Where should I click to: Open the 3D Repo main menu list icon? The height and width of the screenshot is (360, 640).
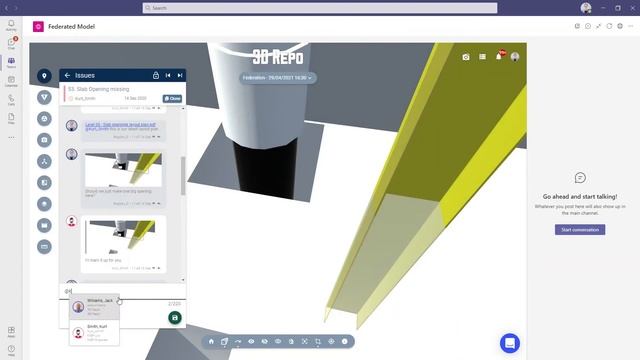tap(482, 57)
